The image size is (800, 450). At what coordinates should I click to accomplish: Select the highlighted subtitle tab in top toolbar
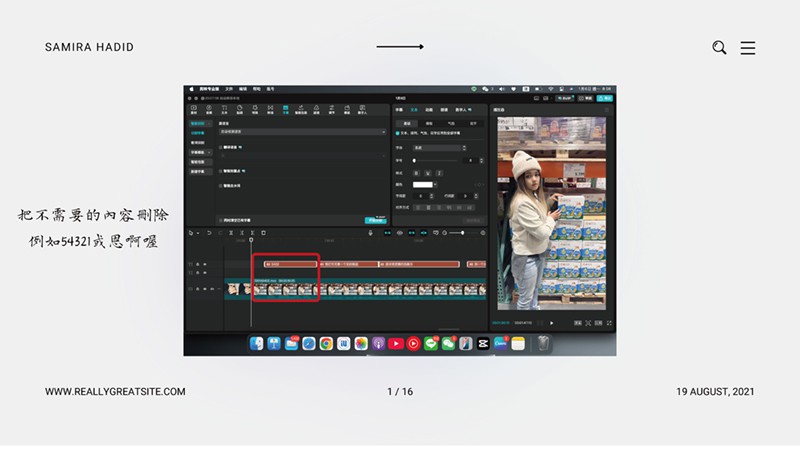tap(285, 109)
